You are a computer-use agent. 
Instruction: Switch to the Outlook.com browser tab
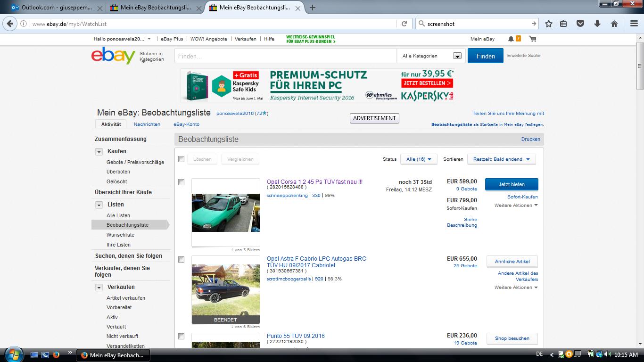tap(57, 8)
